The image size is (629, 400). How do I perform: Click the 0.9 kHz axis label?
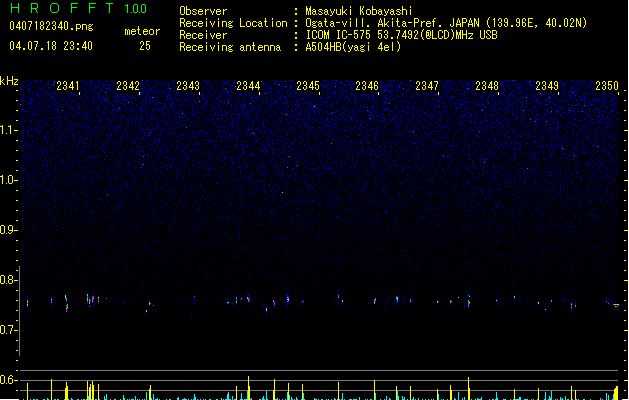[8, 230]
